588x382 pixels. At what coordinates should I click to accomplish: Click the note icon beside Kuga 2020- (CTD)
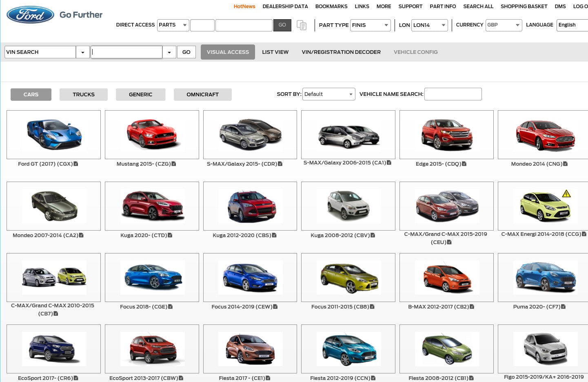(x=170, y=235)
